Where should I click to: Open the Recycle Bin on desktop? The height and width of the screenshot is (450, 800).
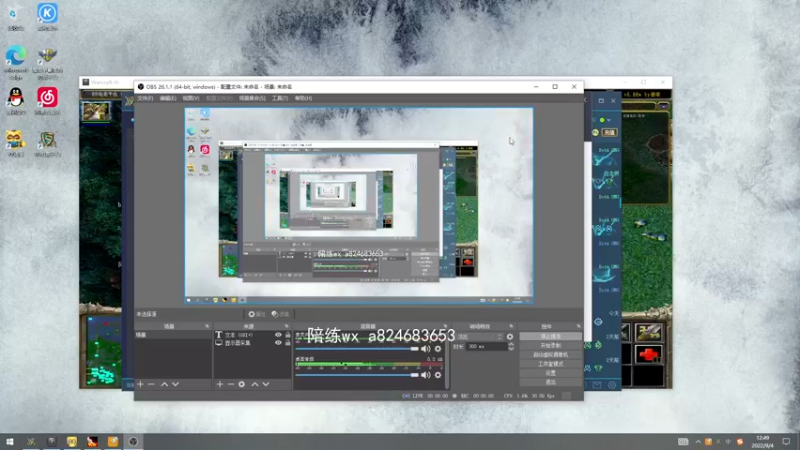coord(16,16)
